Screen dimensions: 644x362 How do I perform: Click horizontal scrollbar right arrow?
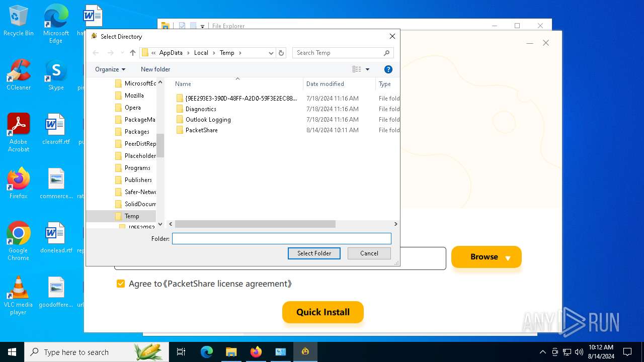395,224
